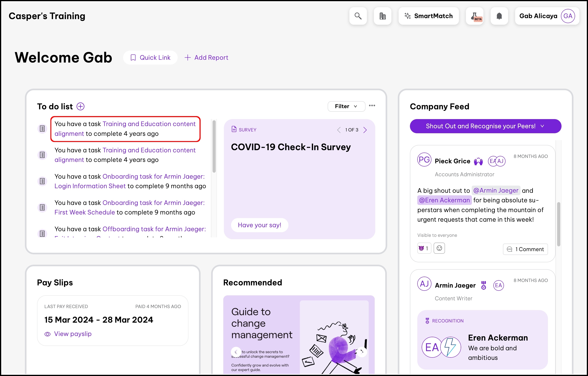Go to next survey with right chevron
The image size is (588, 376).
[365, 130]
